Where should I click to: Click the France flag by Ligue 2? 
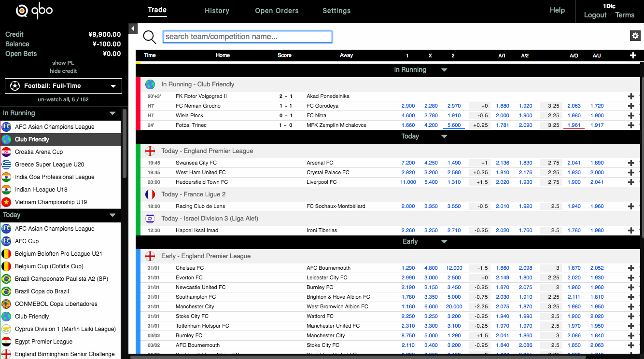pyautogui.click(x=150, y=194)
